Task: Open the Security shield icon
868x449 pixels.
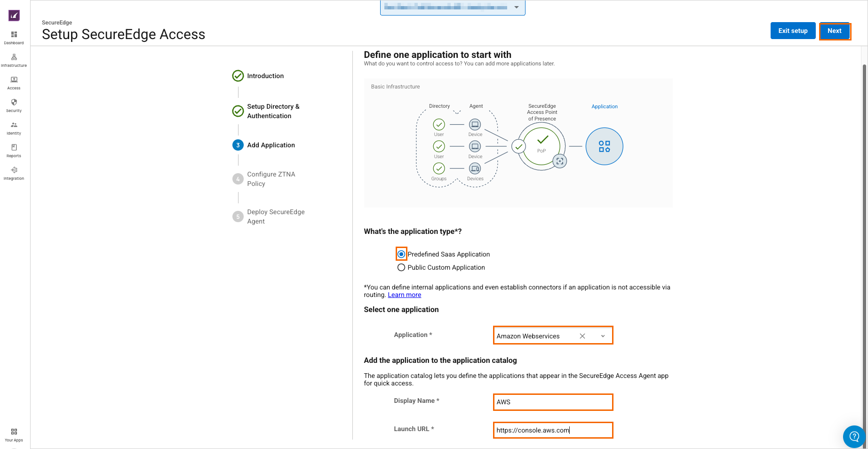Action: click(x=14, y=103)
